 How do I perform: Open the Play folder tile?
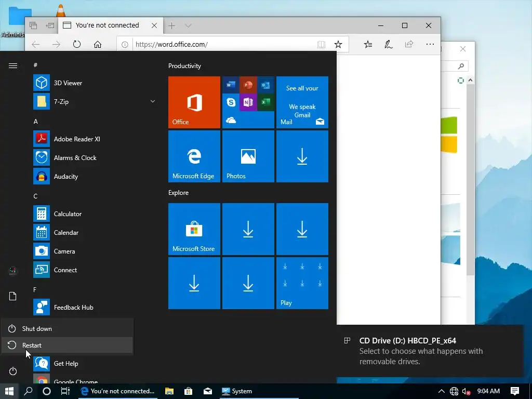(302, 283)
